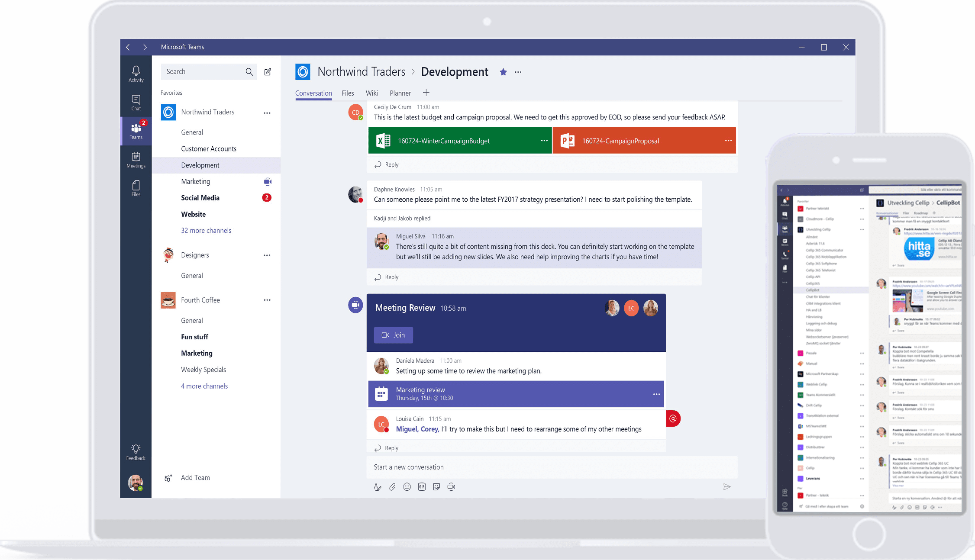Viewport: 975px width, 560px height.
Task: Open the PowerPoint icon of CampaignProposal
Action: pos(568,141)
